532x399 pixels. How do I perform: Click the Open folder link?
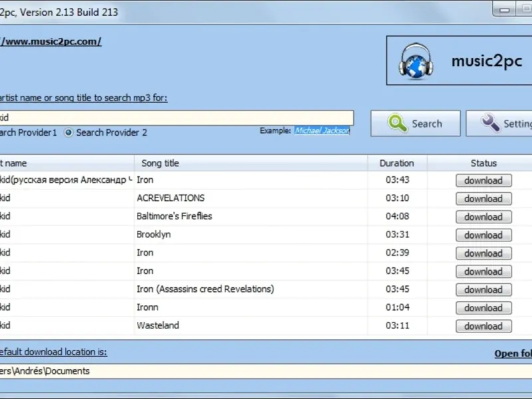[513, 354]
